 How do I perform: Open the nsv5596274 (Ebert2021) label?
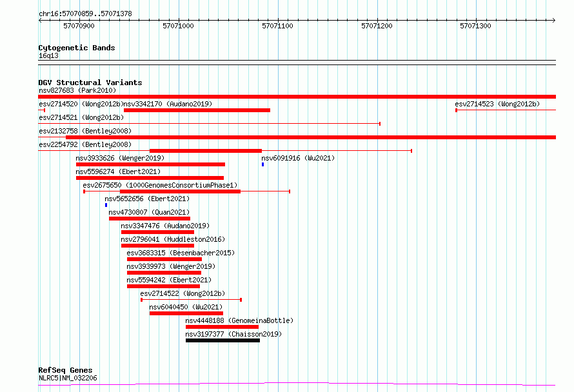(118, 171)
